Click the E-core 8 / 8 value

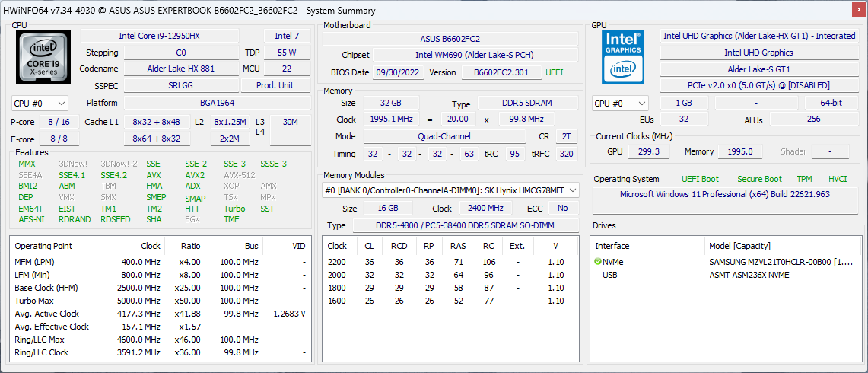(59, 139)
